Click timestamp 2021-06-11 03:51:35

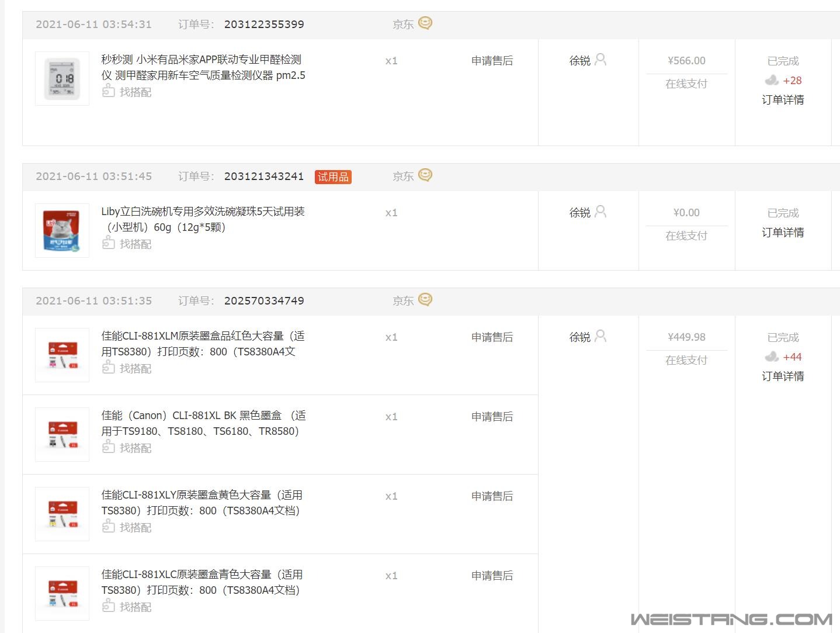pos(93,300)
